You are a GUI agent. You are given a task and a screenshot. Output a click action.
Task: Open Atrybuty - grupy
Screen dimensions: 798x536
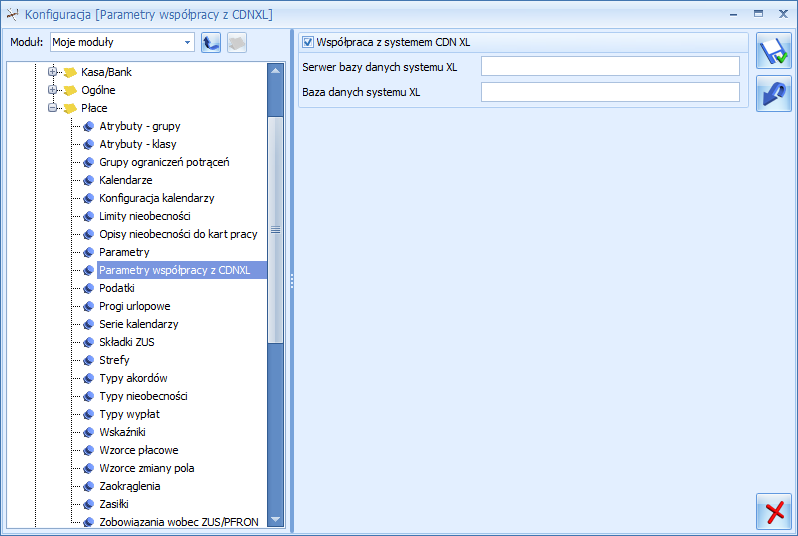(x=140, y=126)
